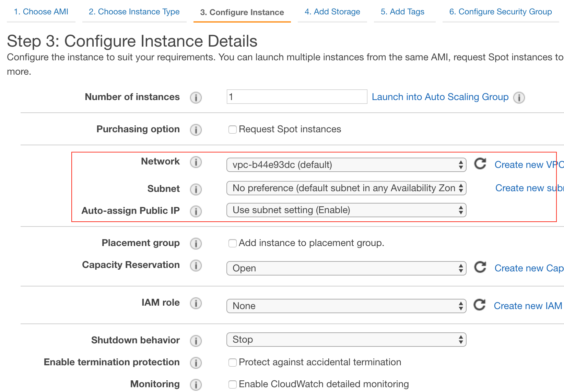Viewport: 564px width, 392px height.
Task: Open Placement group info icon
Action: [x=196, y=244]
